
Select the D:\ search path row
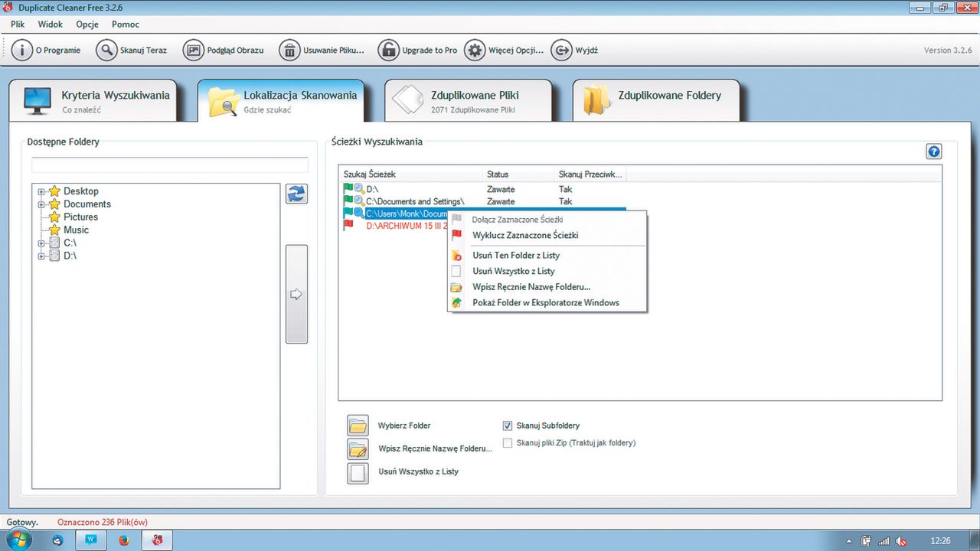[482, 189]
